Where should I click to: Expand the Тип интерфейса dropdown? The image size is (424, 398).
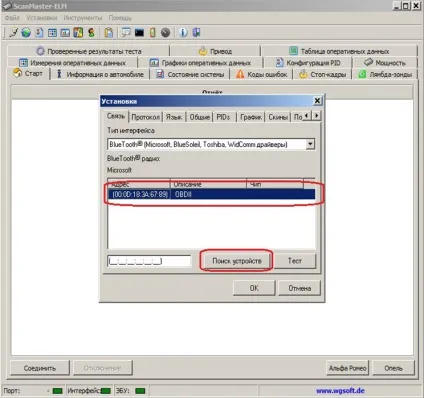pyautogui.click(x=310, y=144)
